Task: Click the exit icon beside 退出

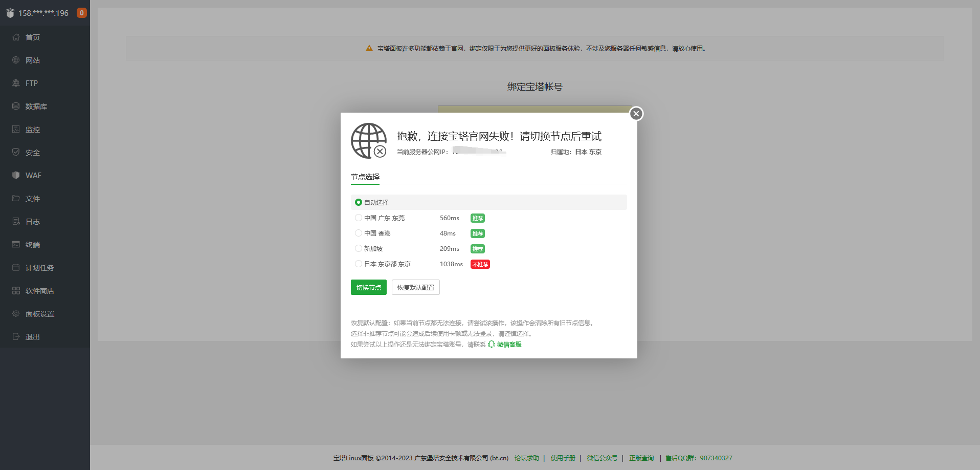Action: [16, 336]
